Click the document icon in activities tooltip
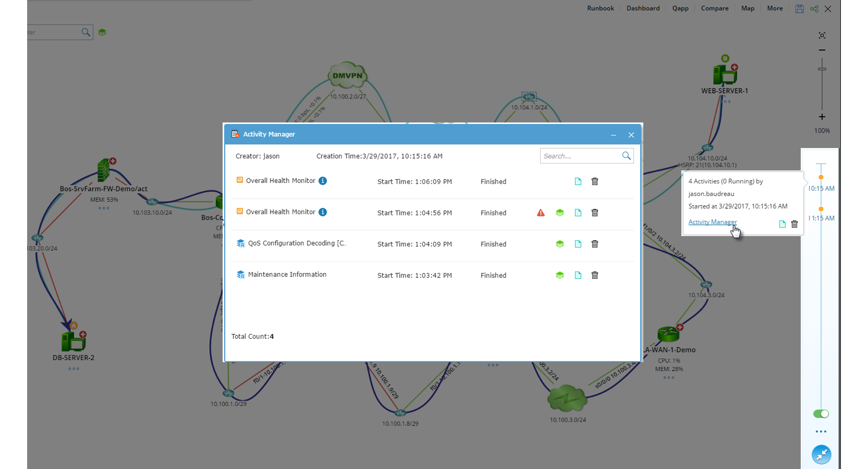Viewport: 868px width, 469px height. pyautogui.click(x=782, y=224)
